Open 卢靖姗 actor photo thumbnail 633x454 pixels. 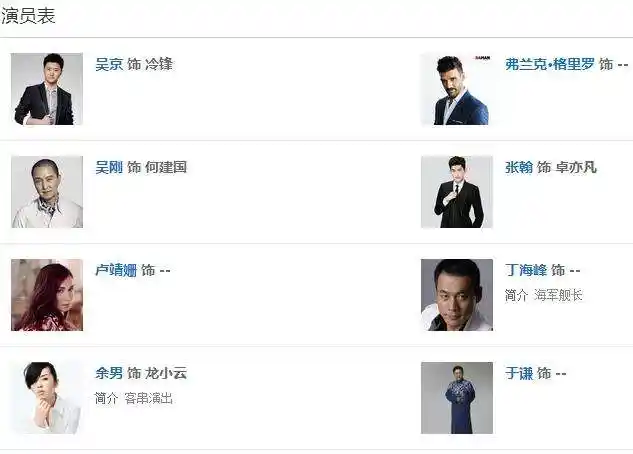[47, 295]
